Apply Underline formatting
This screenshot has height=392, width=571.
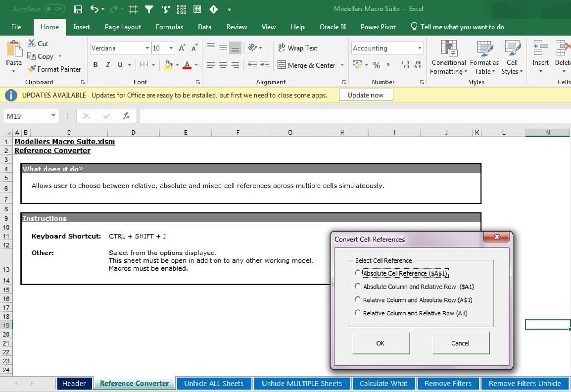tap(120, 65)
